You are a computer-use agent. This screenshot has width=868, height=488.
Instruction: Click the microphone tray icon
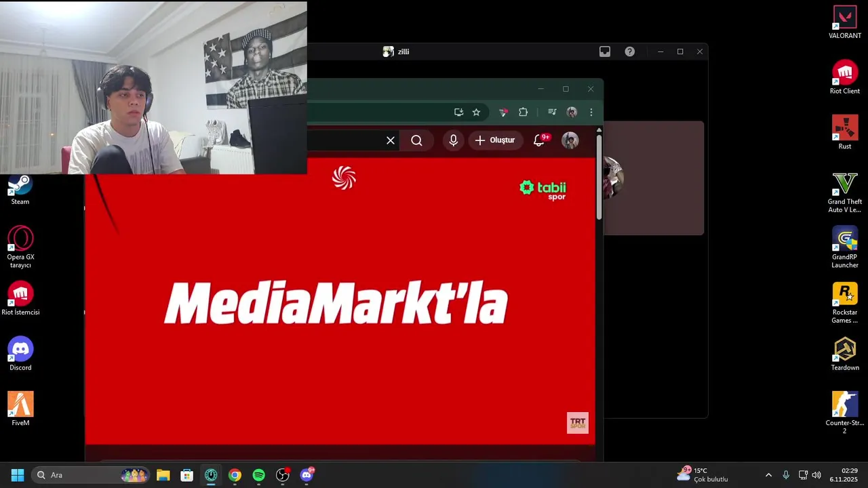(786, 475)
